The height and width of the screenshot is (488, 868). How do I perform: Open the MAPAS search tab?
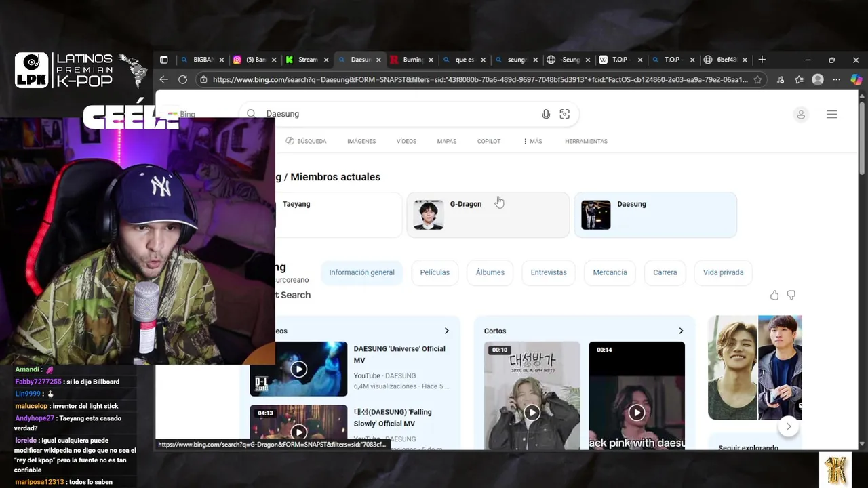[x=447, y=141]
